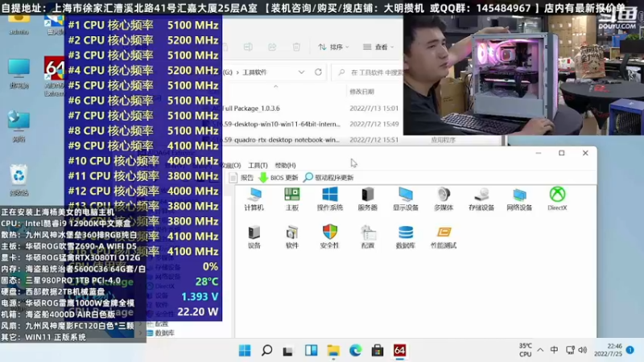
Task: Open the 工具(T) menu in AIDA64
Action: click(258, 166)
